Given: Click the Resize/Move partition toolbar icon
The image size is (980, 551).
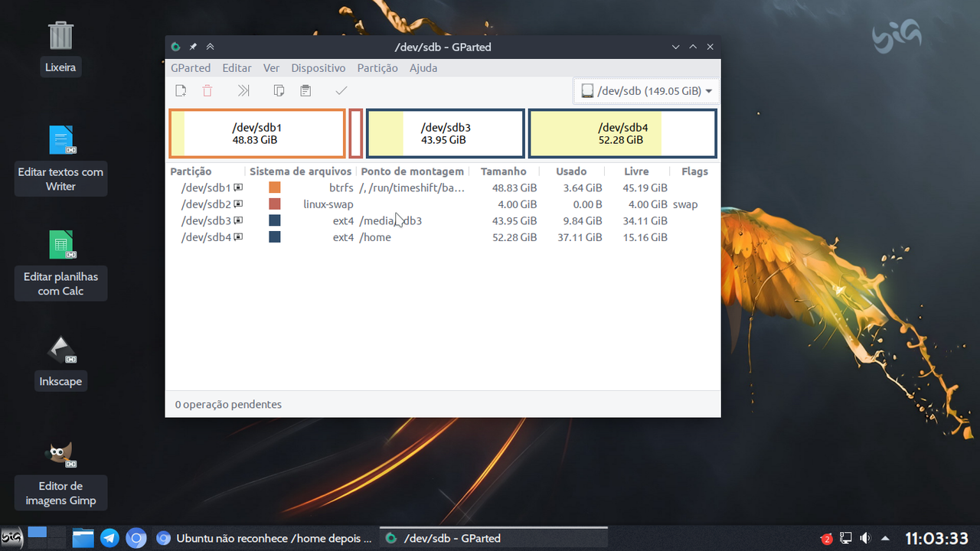Looking at the screenshot, I should [243, 90].
